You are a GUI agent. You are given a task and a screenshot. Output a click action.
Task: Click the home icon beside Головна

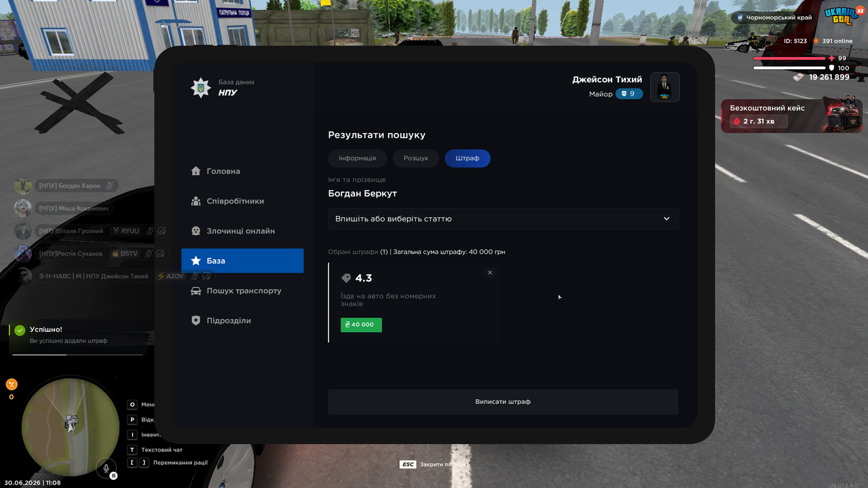(x=196, y=171)
